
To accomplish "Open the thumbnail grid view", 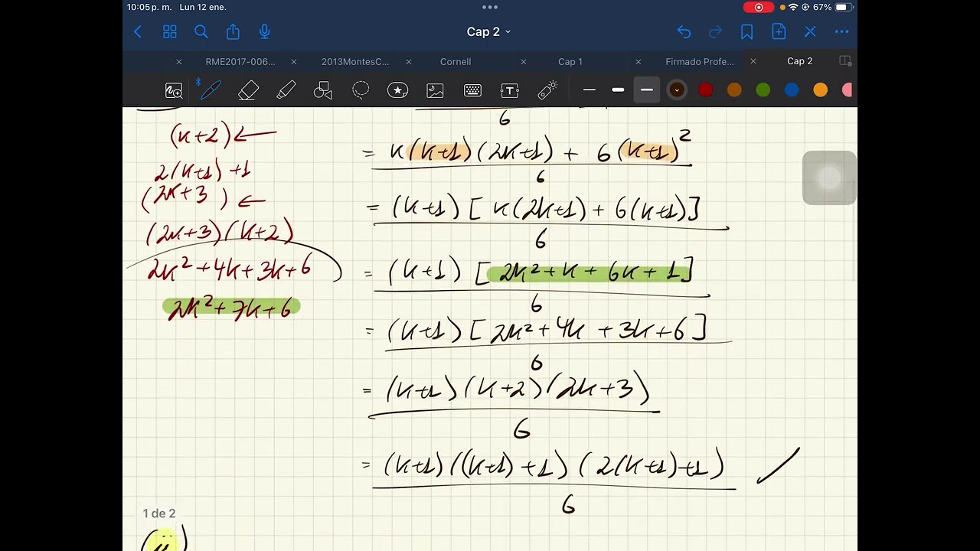I will (x=170, y=31).
